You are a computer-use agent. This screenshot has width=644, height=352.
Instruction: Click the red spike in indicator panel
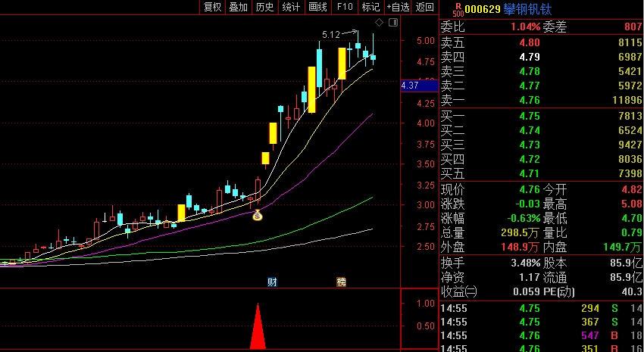click(x=258, y=326)
